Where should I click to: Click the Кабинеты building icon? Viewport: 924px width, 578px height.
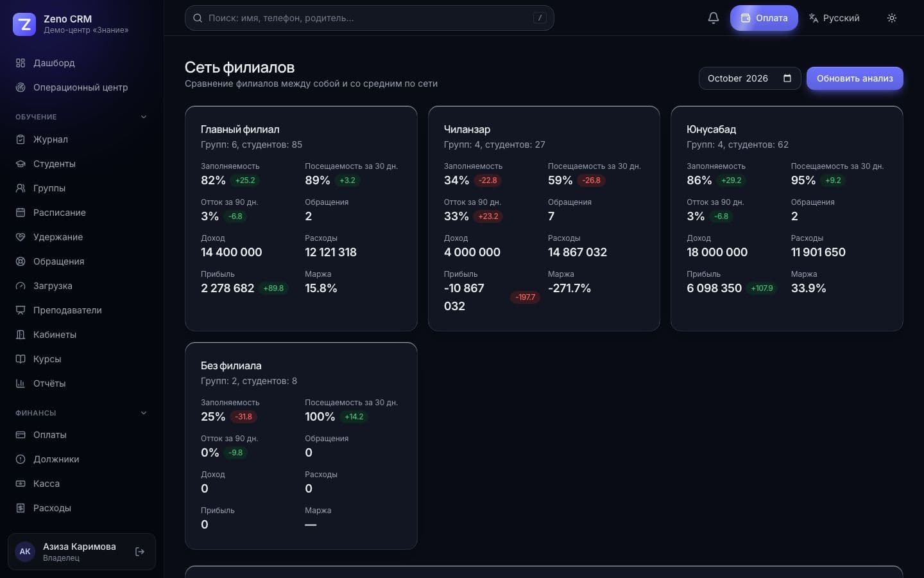[x=21, y=335]
